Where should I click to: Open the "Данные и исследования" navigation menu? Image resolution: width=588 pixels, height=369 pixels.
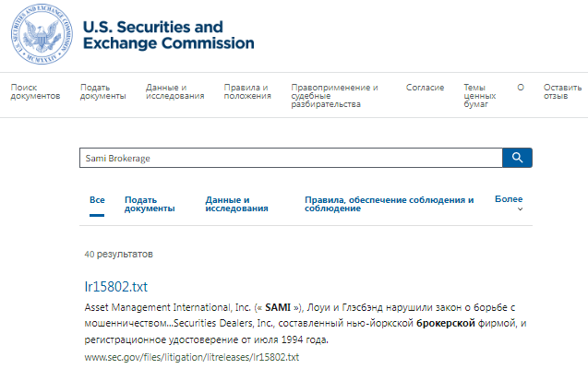pos(174,91)
